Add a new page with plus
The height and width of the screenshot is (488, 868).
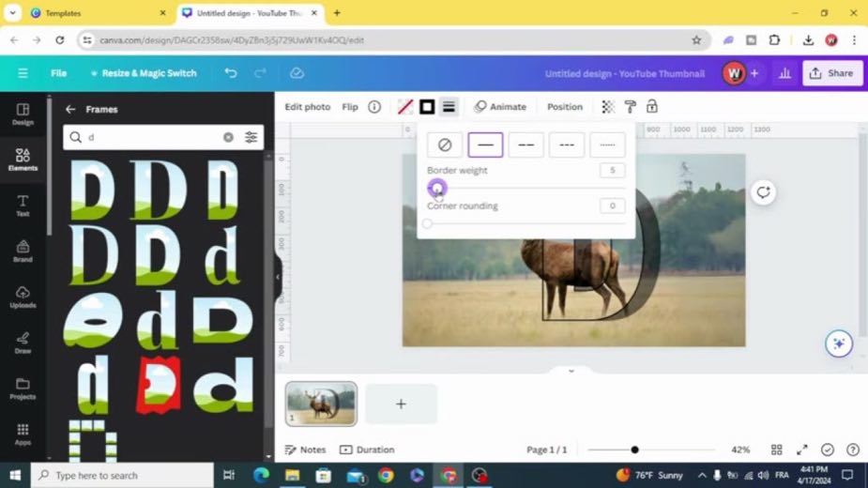click(401, 404)
